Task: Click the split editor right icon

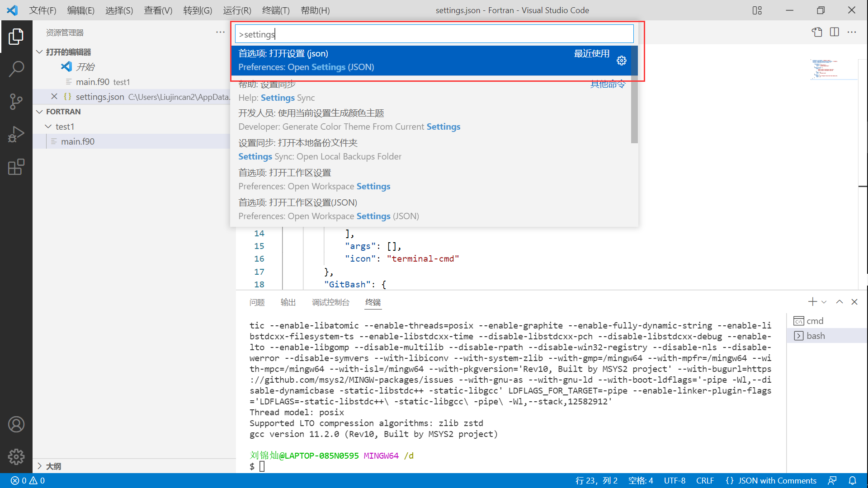Action: (835, 32)
